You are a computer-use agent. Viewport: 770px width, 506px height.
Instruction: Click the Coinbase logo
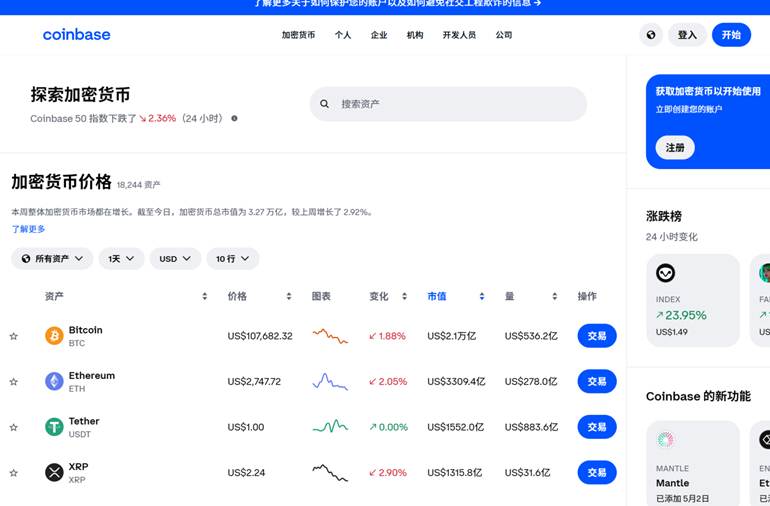[77, 34]
